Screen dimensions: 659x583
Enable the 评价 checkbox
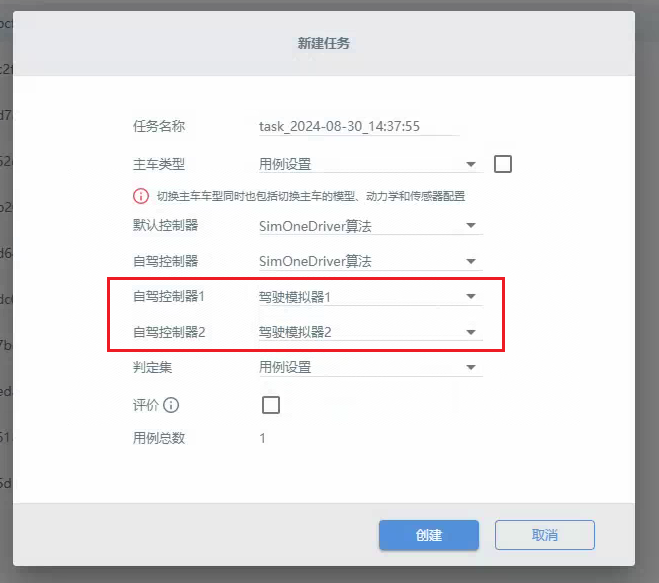click(x=270, y=405)
